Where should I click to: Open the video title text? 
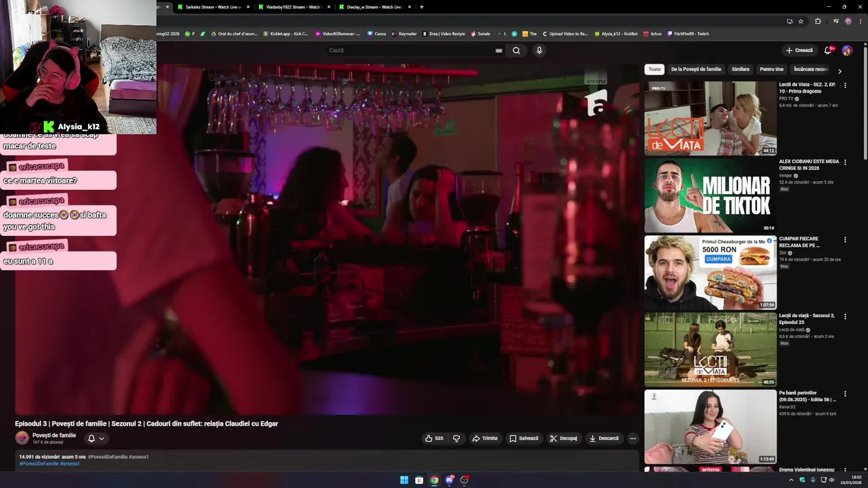click(146, 424)
